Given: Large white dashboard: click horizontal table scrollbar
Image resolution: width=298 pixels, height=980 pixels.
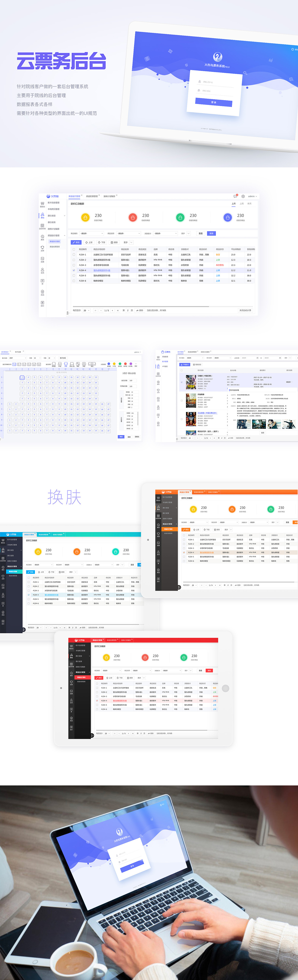Looking at the screenshot, I should tap(141, 307).
